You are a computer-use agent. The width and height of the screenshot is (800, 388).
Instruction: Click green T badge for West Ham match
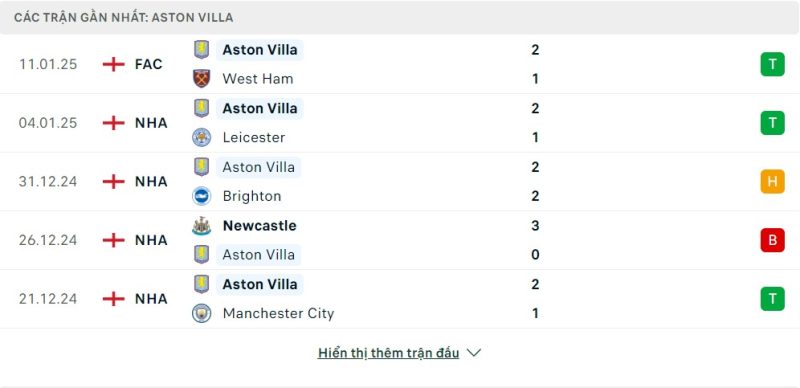coord(772,64)
